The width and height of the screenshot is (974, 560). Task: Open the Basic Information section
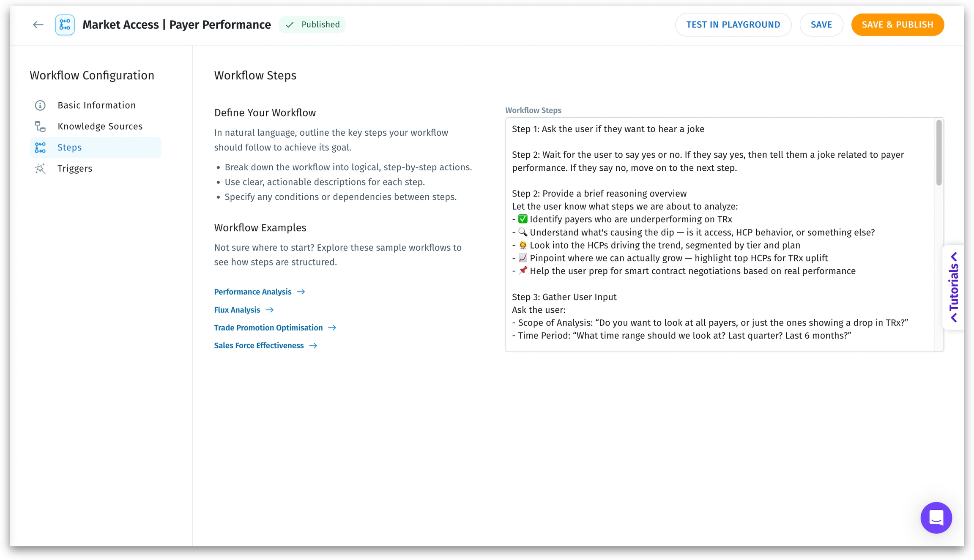click(96, 105)
